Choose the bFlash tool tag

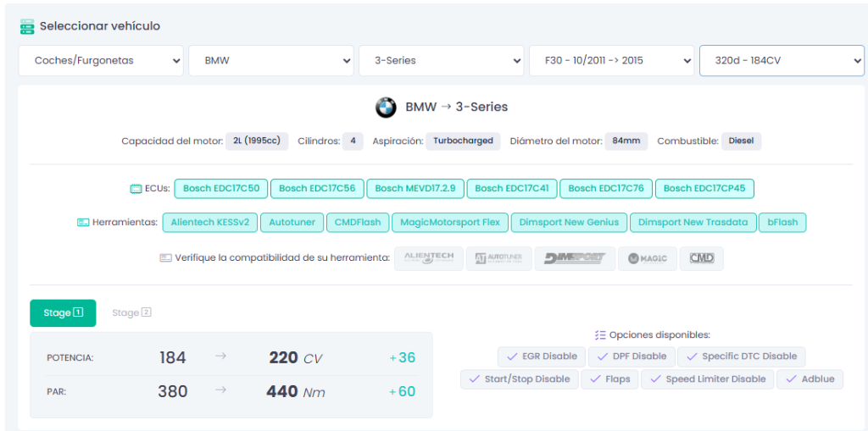(x=782, y=223)
